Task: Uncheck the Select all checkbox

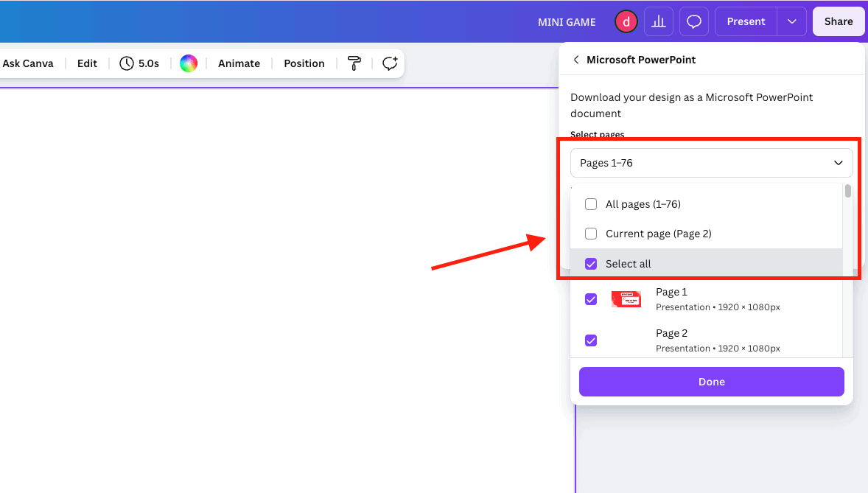Action: point(591,264)
